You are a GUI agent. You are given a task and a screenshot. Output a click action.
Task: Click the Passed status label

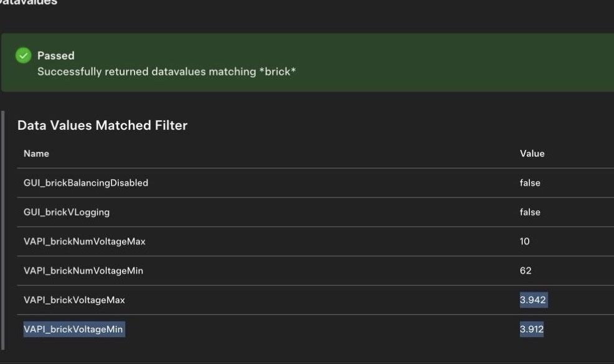[55, 56]
